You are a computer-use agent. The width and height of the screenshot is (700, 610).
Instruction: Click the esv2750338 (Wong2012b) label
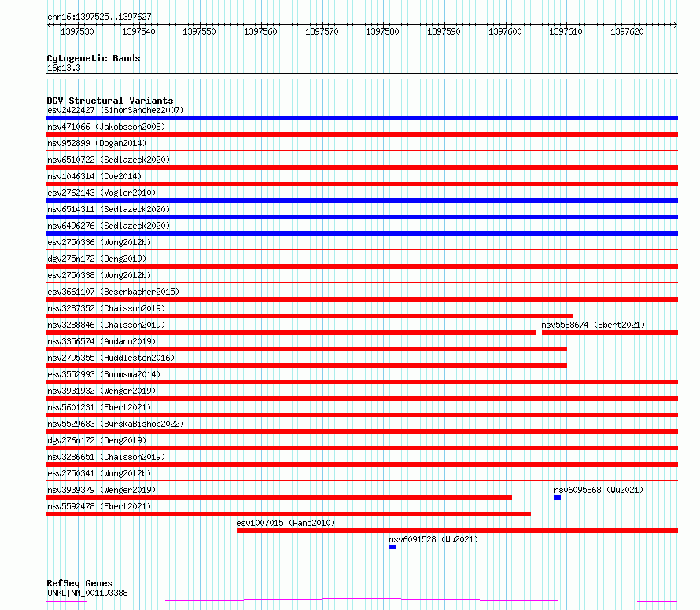click(99, 275)
